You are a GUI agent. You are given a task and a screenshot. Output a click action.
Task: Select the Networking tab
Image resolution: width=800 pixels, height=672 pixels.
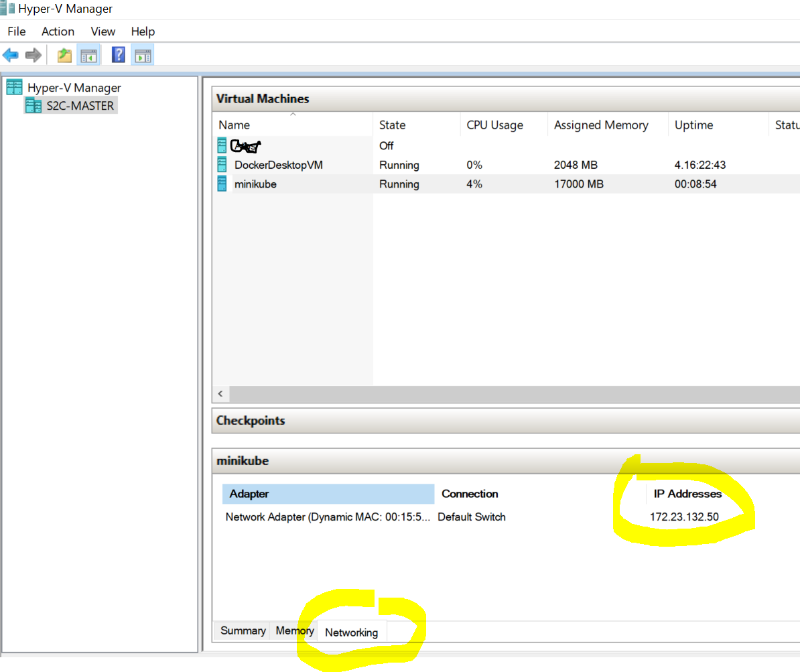[352, 632]
